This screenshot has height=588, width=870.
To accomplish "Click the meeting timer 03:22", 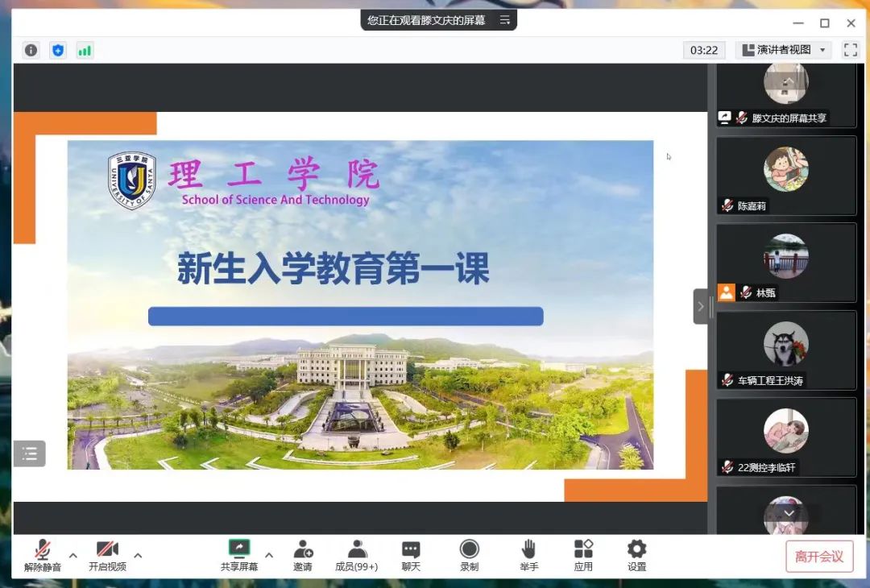I will pos(703,51).
